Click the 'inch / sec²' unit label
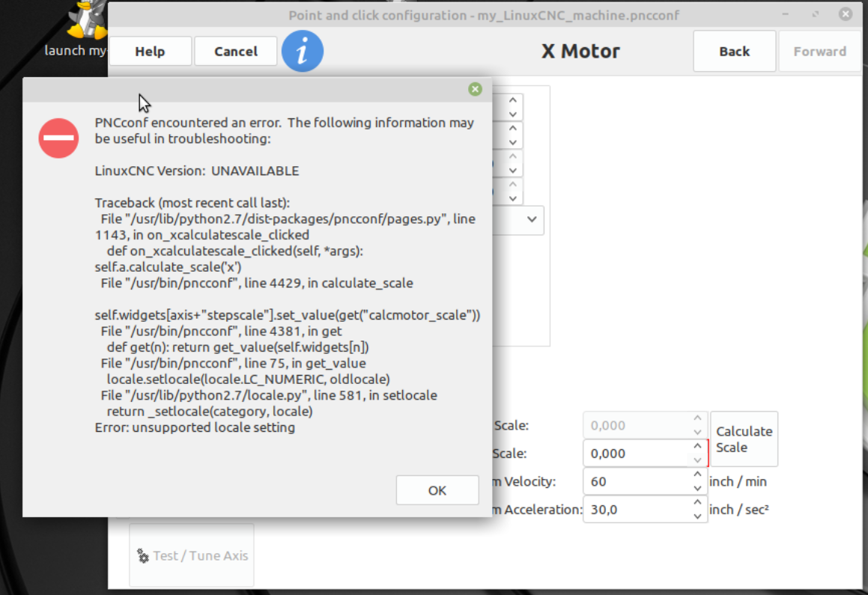Viewport: 868px width, 595px height. pyautogui.click(x=739, y=510)
